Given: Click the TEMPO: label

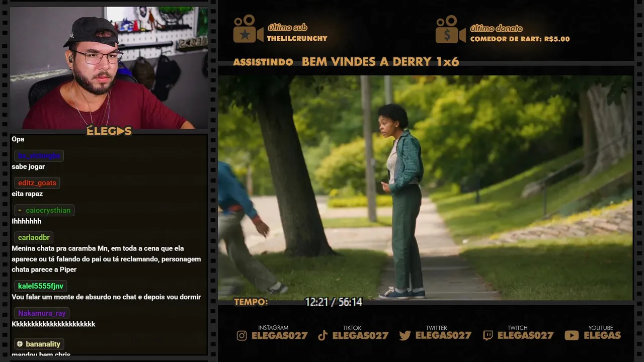Looking at the screenshot, I should point(251,302).
